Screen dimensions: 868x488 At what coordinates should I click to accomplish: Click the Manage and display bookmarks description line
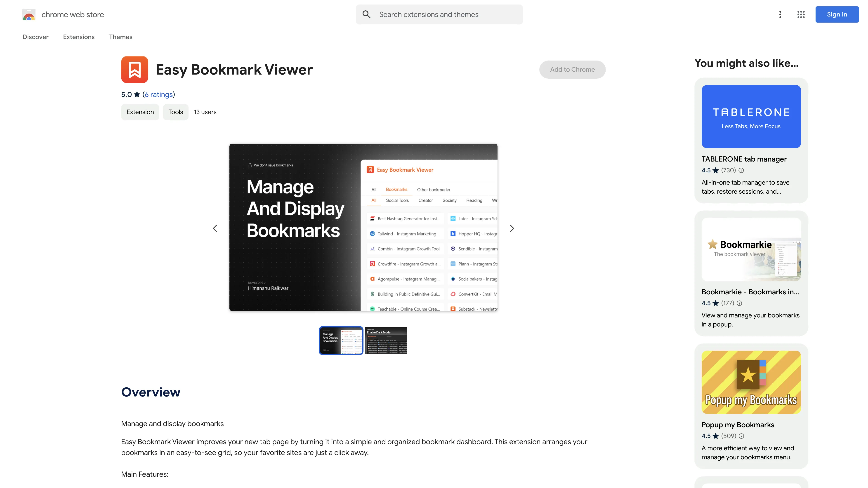172,424
